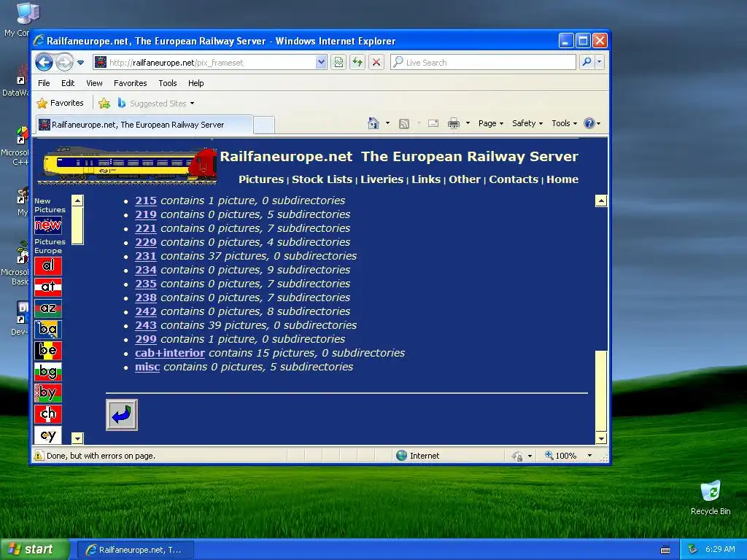Click the 'bg' Bulgaria flag icon
The image size is (747, 560).
pyautogui.click(x=48, y=372)
